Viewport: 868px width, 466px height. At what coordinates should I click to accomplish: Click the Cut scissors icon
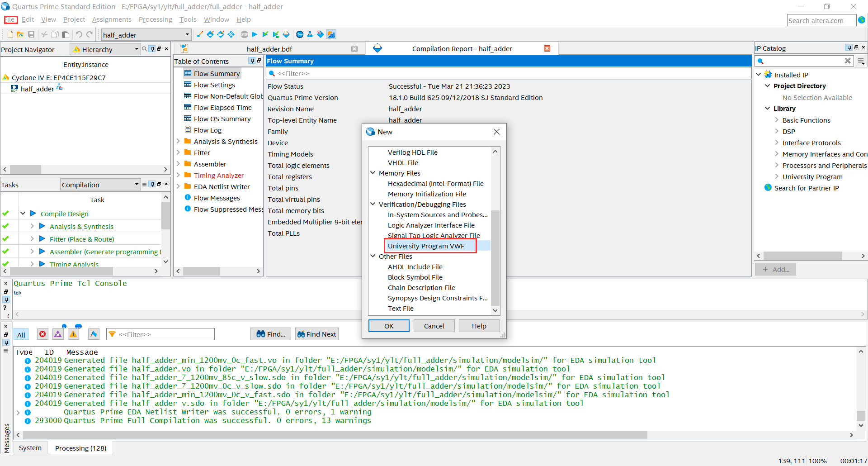(x=44, y=34)
